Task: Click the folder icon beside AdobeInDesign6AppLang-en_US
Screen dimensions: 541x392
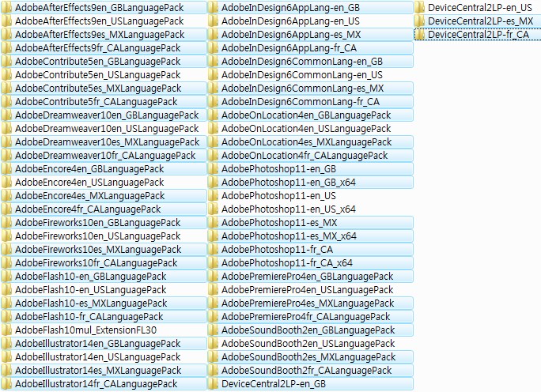Action: [x=214, y=21]
